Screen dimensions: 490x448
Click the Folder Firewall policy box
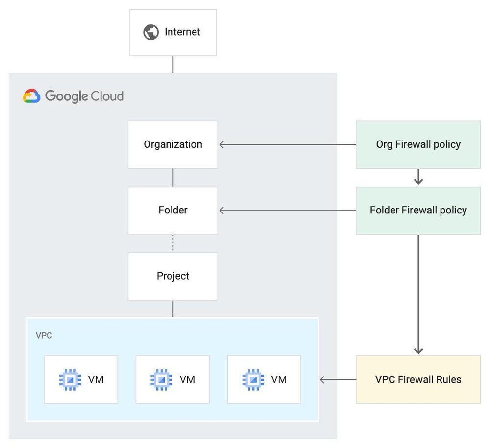(418, 210)
